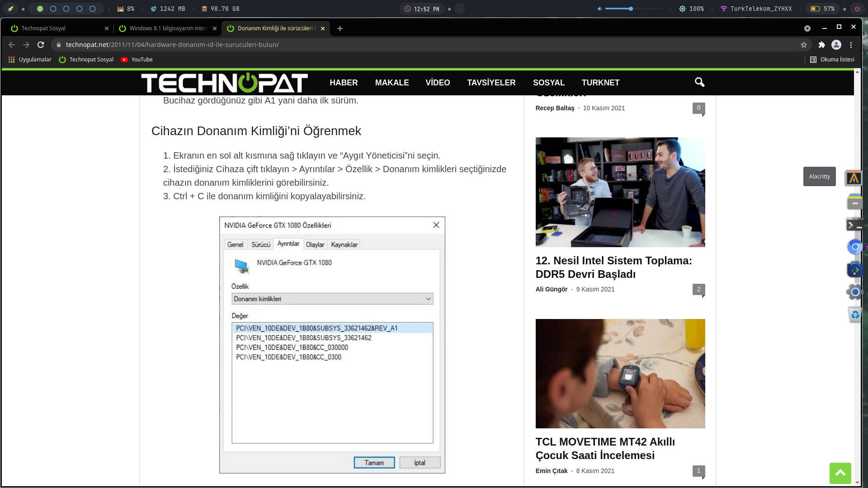Image resolution: width=868 pixels, height=488 pixels.
Task: Click the power icon in top panel
Action: click(857, 9)
